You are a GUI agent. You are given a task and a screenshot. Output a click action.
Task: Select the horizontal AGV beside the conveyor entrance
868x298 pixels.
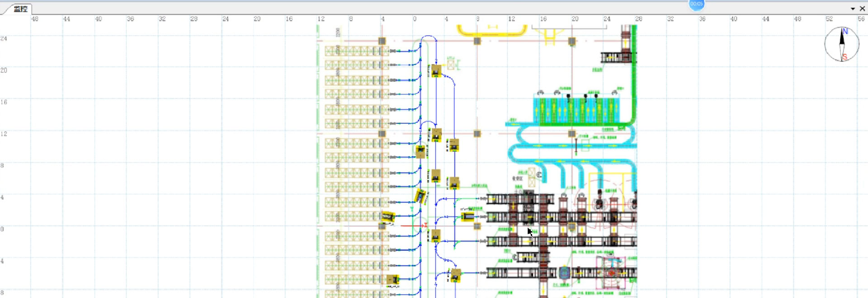[467, 217]
